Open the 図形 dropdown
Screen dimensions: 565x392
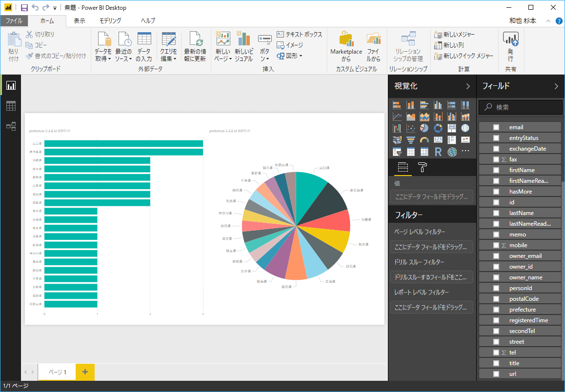289,56
